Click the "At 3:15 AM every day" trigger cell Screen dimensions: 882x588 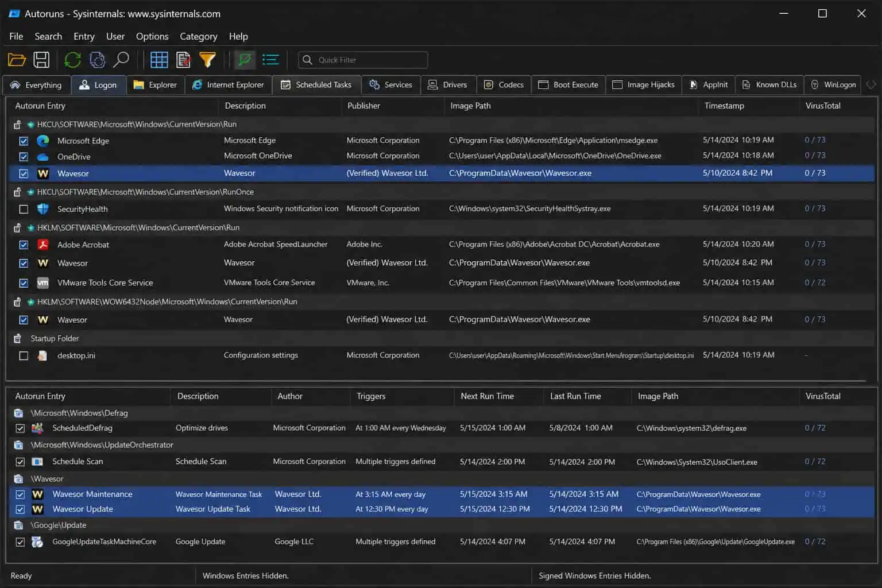click(x=390, y=494)
